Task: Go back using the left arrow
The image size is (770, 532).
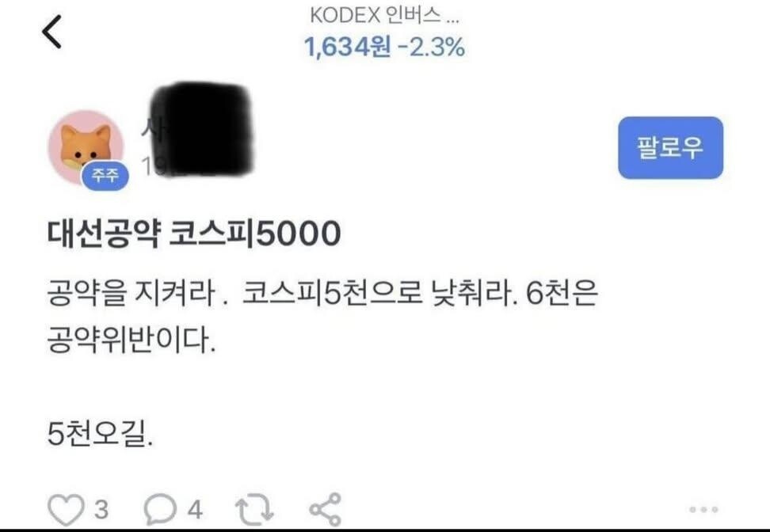Action: [x=51, y=32]
